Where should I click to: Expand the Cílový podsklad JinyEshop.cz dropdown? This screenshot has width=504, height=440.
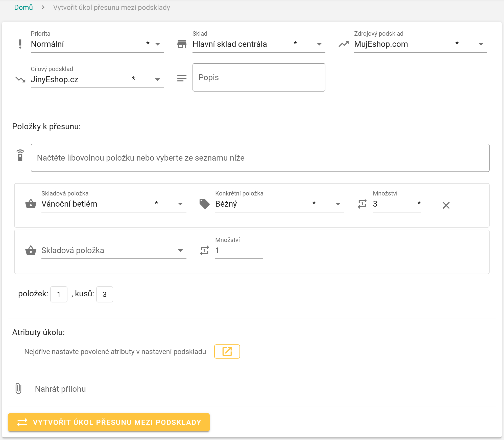tap(158, 80)
